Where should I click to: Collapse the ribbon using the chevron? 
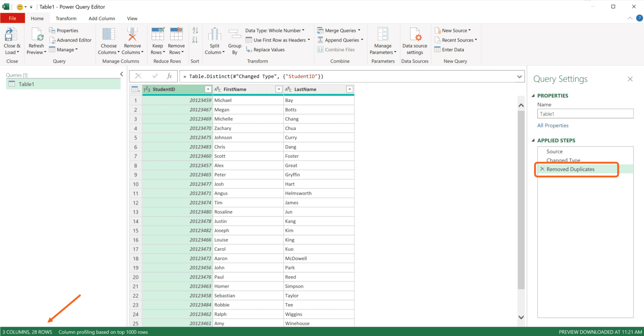pos(630,18)
